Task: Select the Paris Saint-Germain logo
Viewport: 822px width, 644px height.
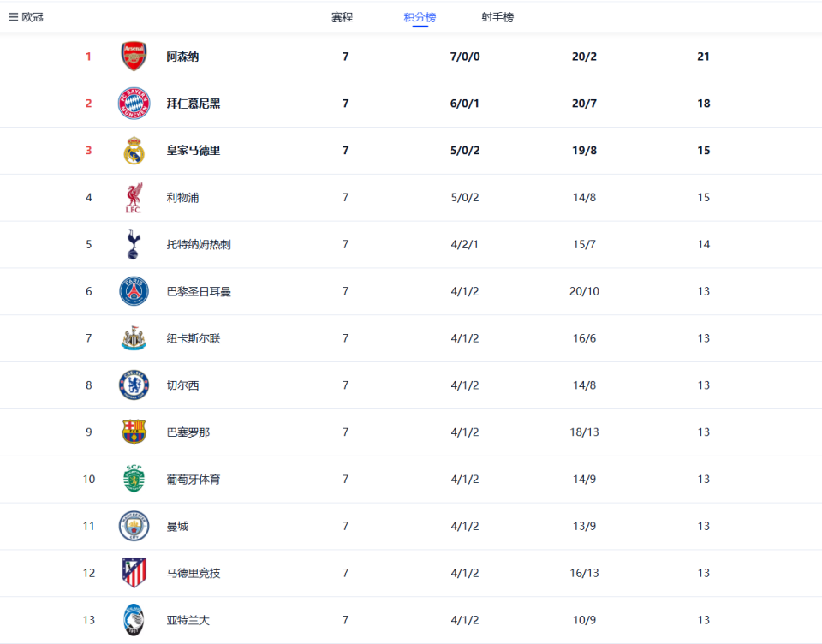Action: [x=134, y=291]
